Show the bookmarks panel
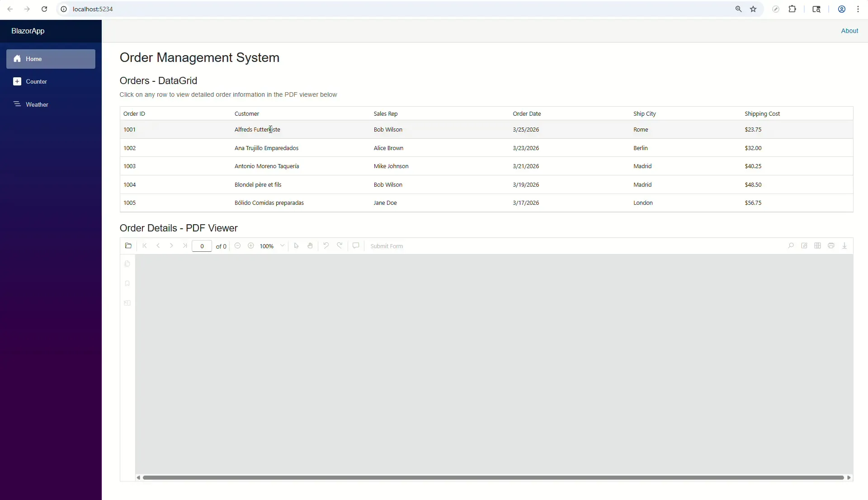This screenshot has width=868, height=500. click(127, 283)
